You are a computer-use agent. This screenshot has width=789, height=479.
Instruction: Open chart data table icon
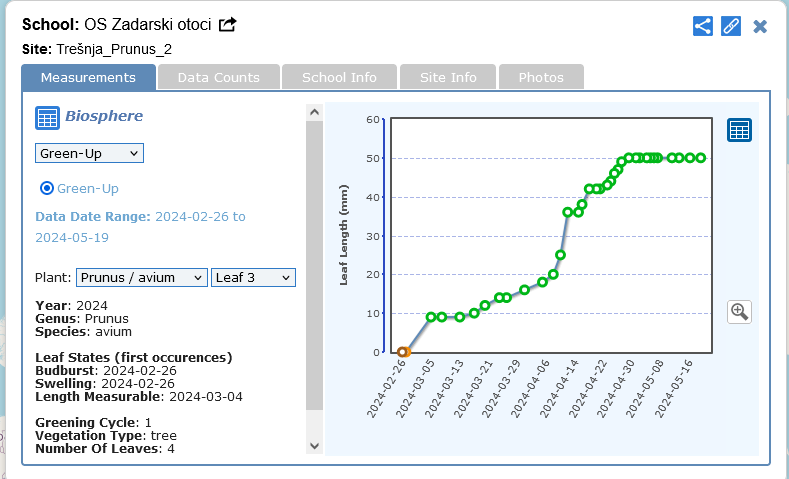pos(739,130)
